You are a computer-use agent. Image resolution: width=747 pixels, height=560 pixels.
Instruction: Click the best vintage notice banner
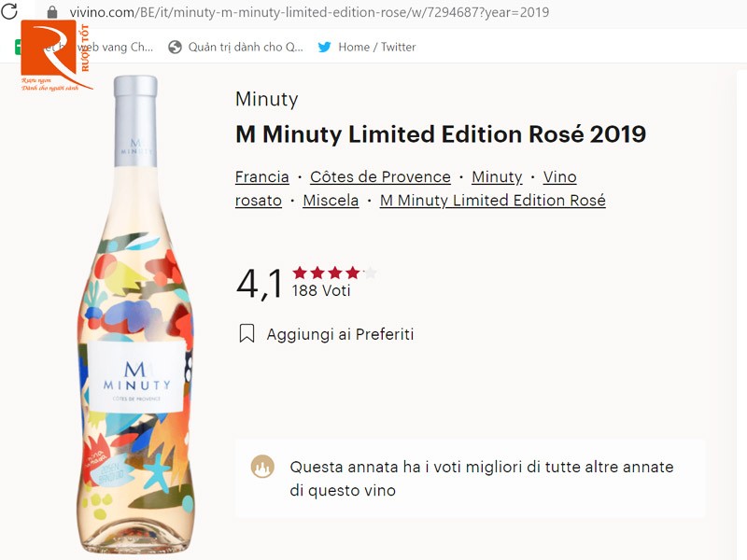pyautogui.click(x=481, y=478)
